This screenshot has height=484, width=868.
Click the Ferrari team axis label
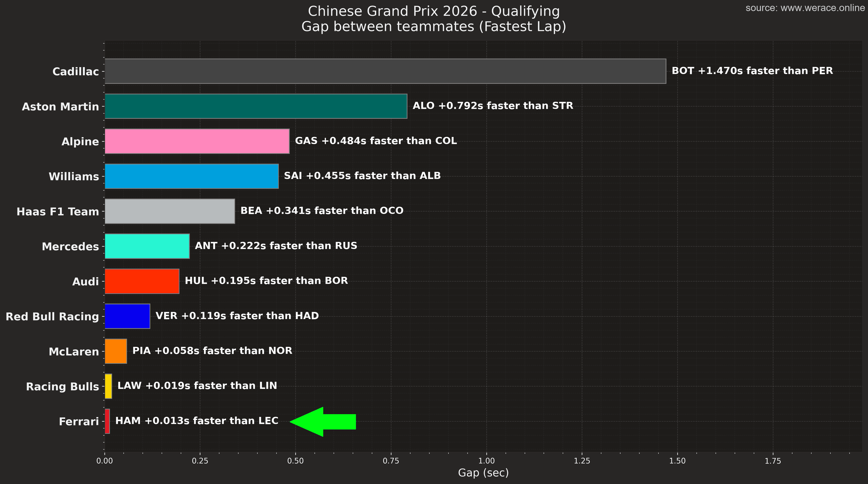[x=79, y=422]
